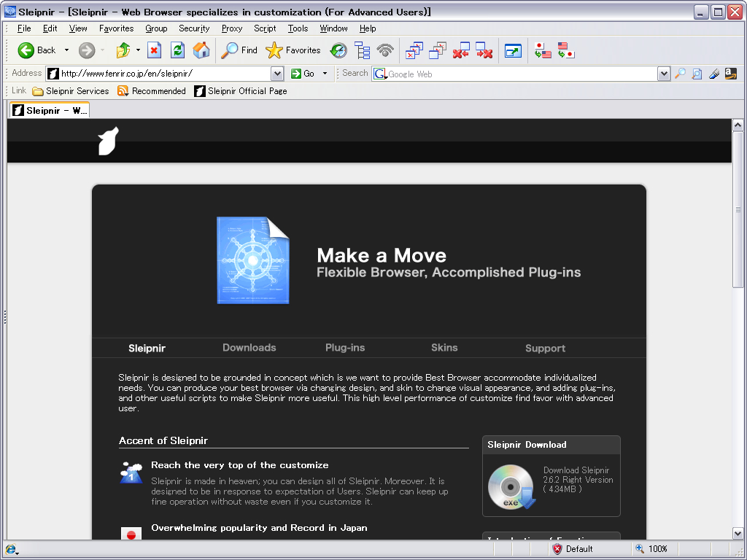Open the Proxy menu
The height and width of the screenshot is (560, 747).
click(x=232, y=28)
